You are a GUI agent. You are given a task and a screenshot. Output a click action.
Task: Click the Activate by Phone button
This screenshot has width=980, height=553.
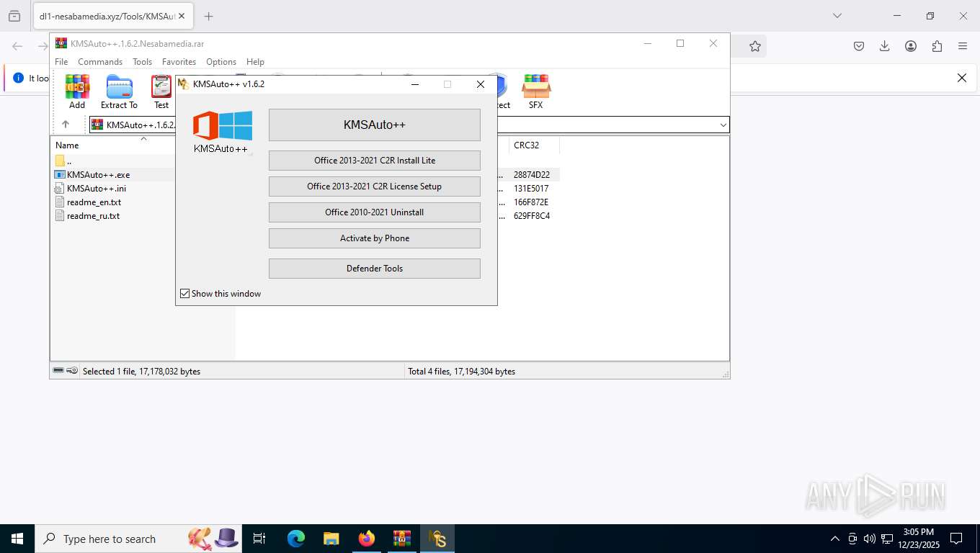tap(375, 238)
